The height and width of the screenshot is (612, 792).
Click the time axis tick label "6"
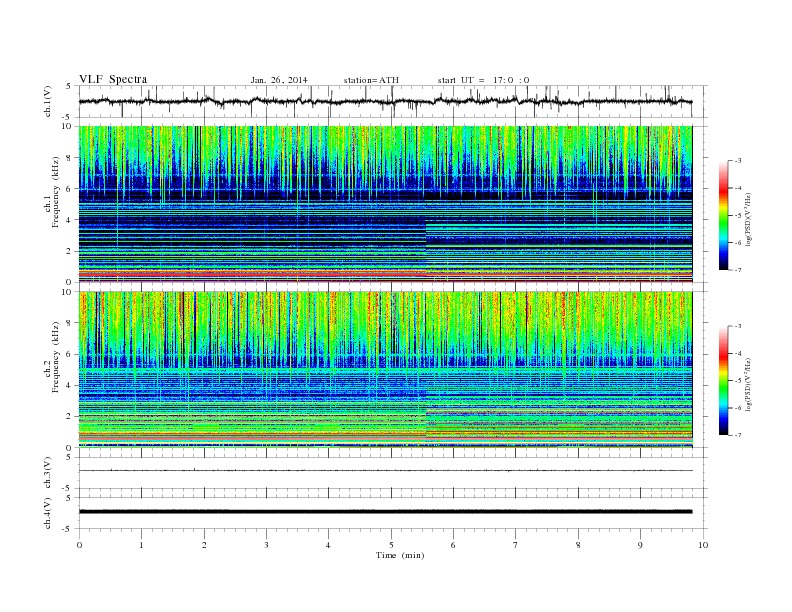tap(453, 545)
